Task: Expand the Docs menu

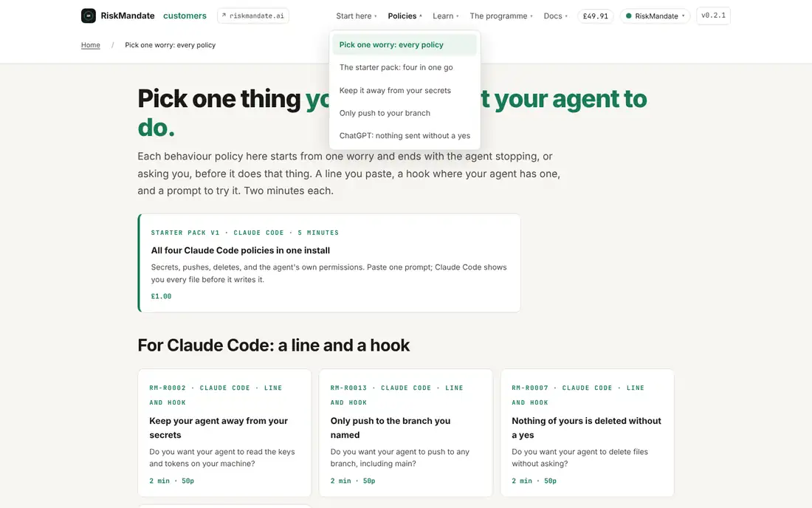Action: click(556, 16)
